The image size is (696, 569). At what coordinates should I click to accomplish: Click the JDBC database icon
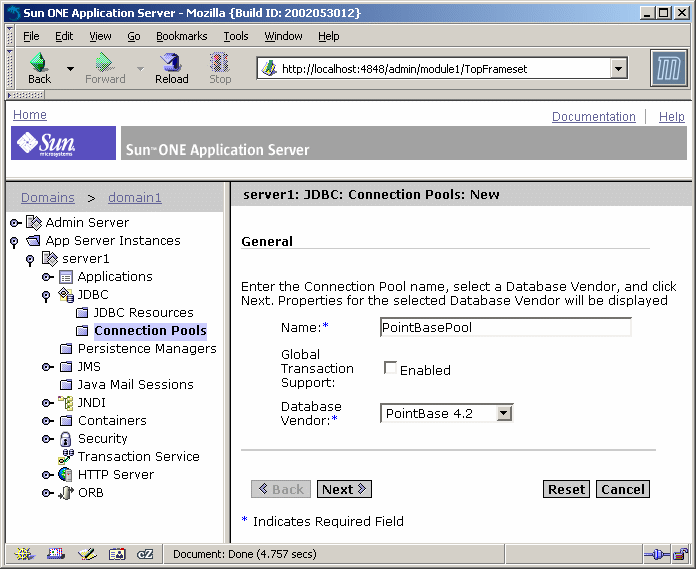point(66,295)
